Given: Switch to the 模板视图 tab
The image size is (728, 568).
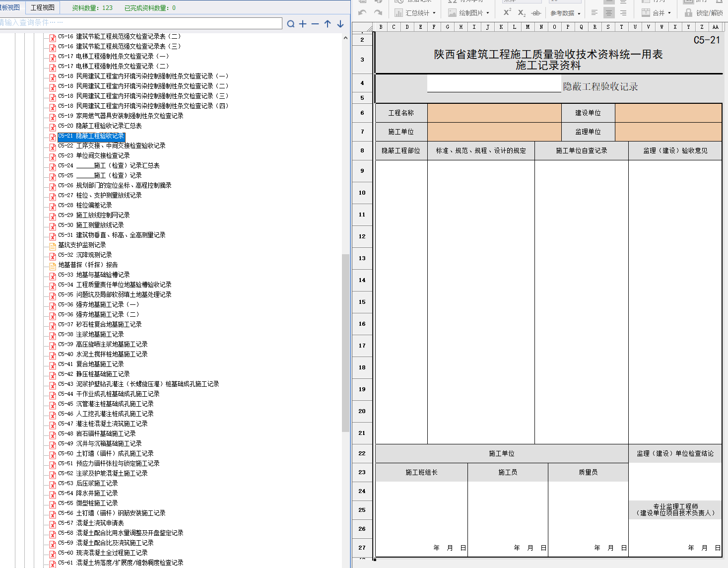Looking at the screenshot, I should point(10,7).
